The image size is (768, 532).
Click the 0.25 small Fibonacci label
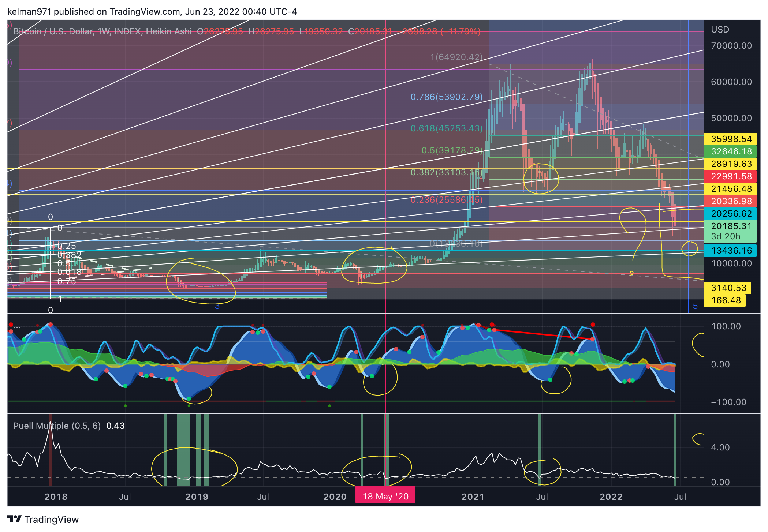[x=67, y=246]
